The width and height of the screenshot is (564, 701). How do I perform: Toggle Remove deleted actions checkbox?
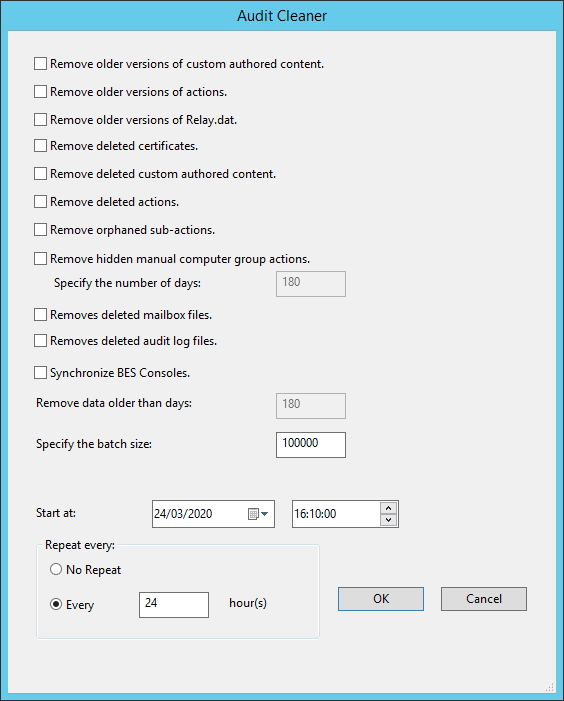40,202
